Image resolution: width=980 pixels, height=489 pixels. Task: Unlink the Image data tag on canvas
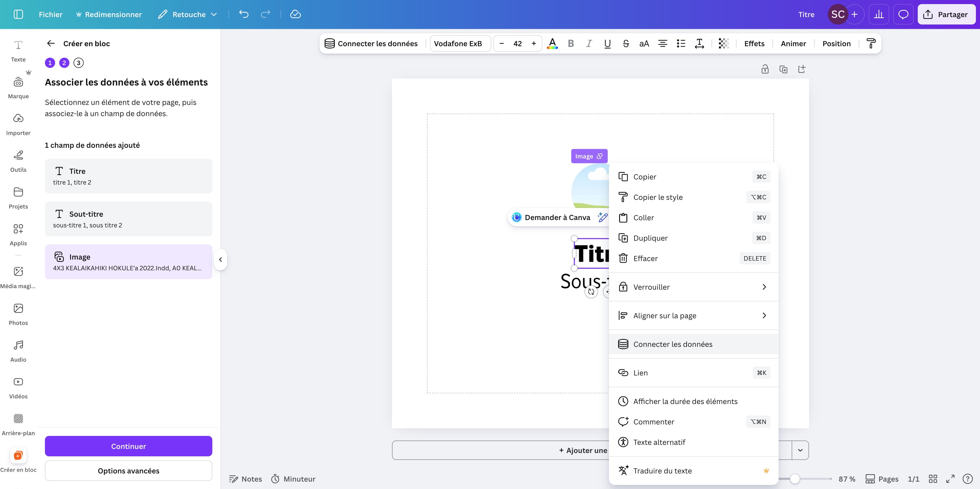coord(599,156)
